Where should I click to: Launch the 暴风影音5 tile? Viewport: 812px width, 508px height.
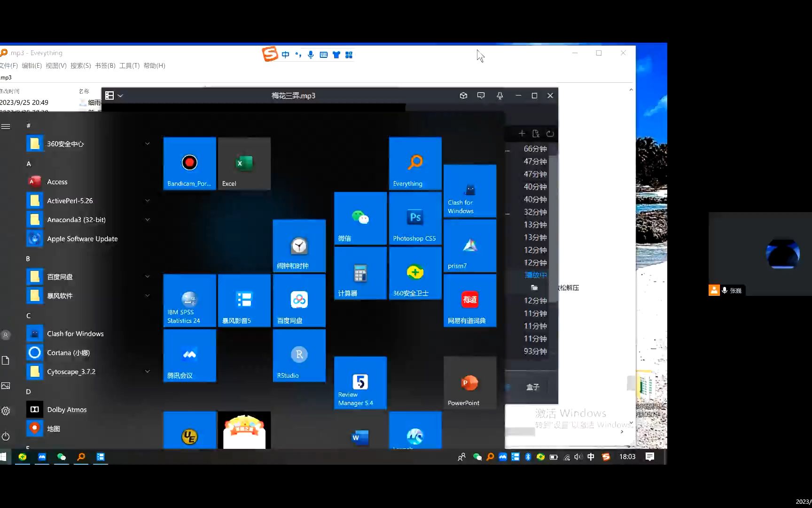coord(244,301)
